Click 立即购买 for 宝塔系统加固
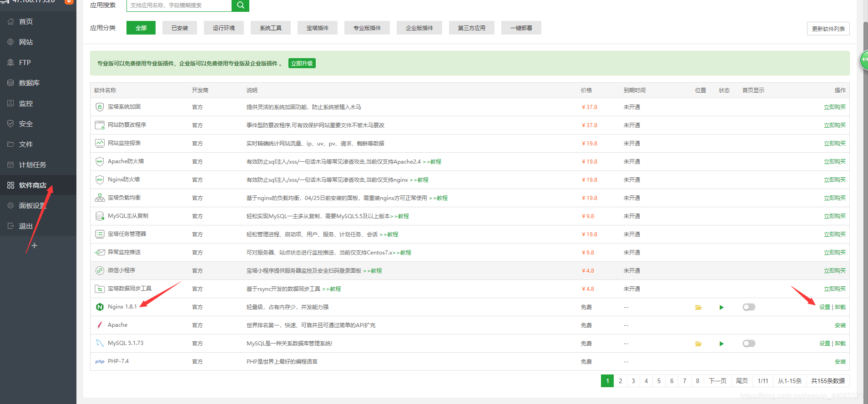The width and height of the screenshot is (868, 404). click(835, 107)
